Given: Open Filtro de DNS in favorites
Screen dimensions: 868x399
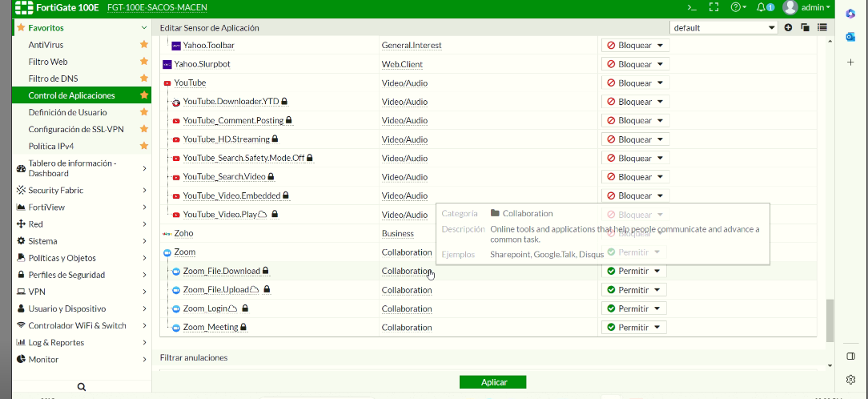Looking at the screenshot, I should coord(53,79).
